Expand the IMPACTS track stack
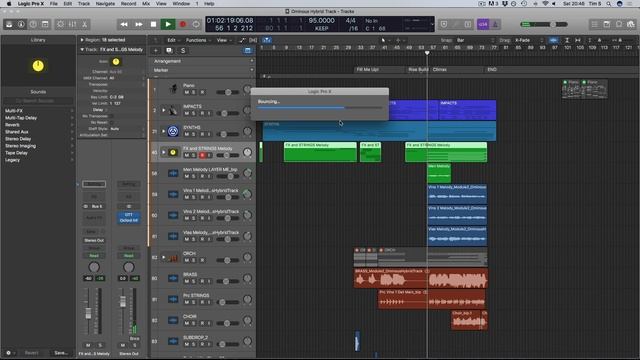The width and height of the screenshot is (640, 360). click(x=164, y=110)
